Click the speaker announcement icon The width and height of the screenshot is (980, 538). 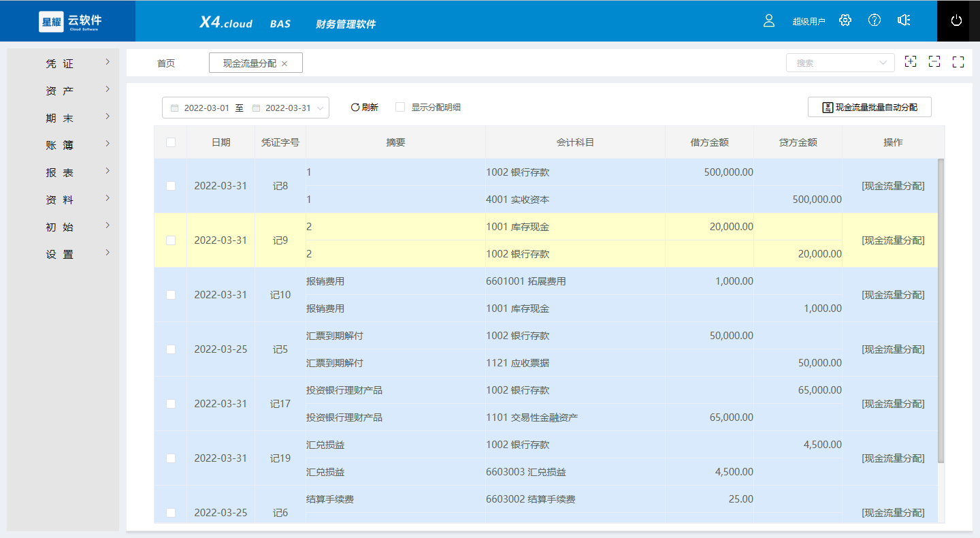point(904,20)
